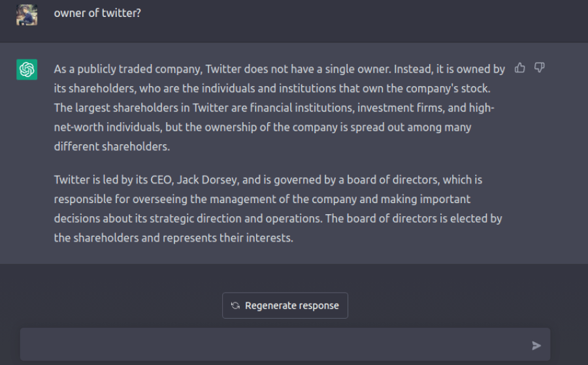588x365 pixels.
Task: Click the user prompt 'owner of twitter?'
Action: [97, 12]
